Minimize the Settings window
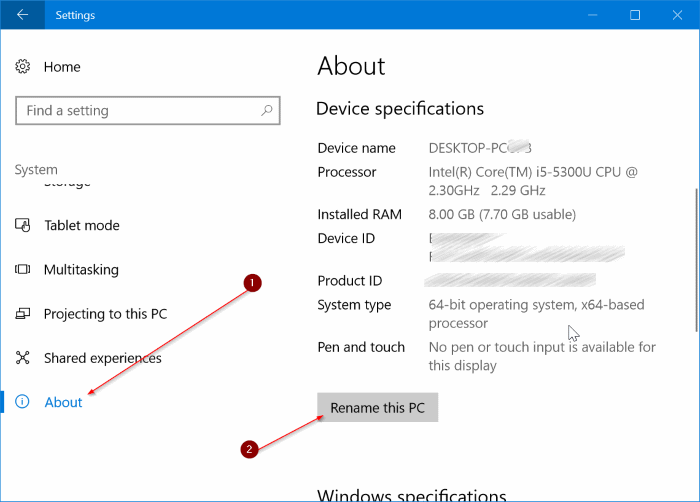This screenshot has height=502, width=700. pos(592,15)
